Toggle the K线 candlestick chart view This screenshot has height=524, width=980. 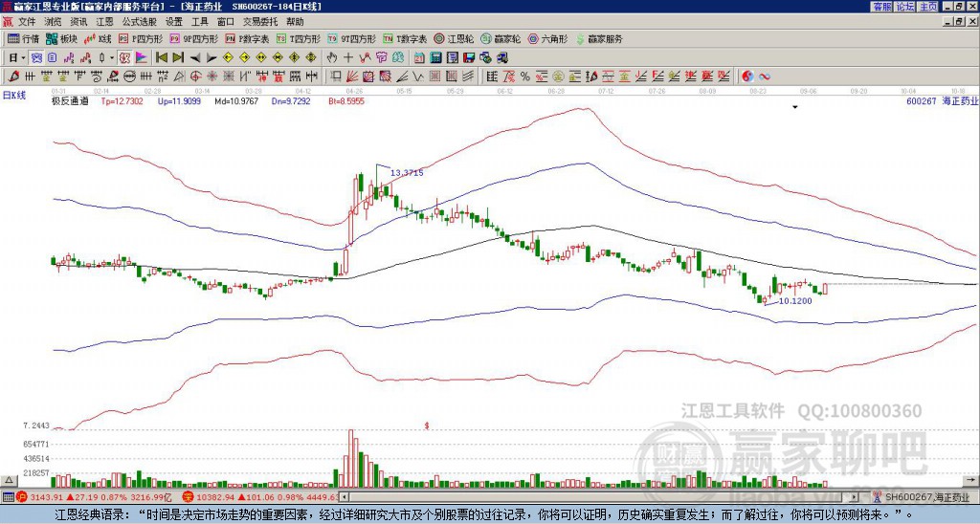99,38
